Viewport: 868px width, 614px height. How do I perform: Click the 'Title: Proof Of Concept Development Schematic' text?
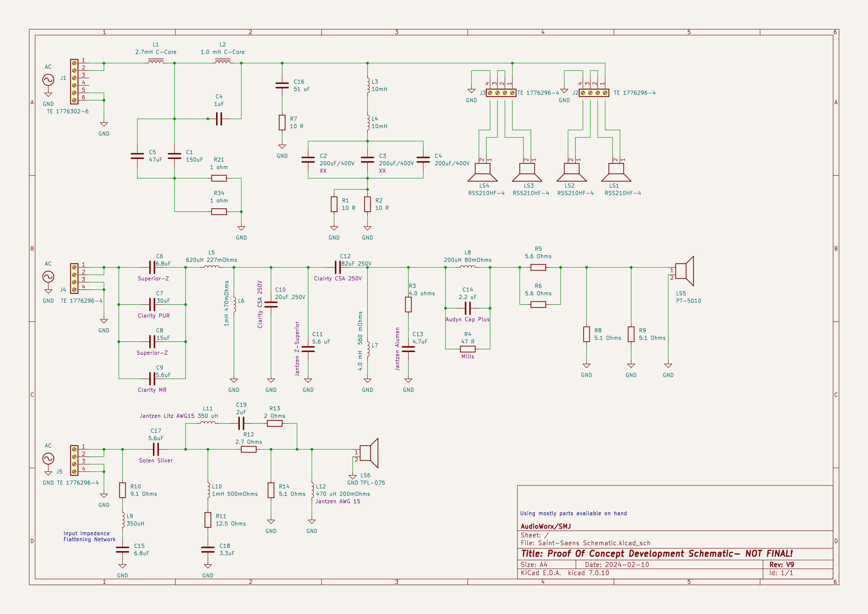point(657,554)
